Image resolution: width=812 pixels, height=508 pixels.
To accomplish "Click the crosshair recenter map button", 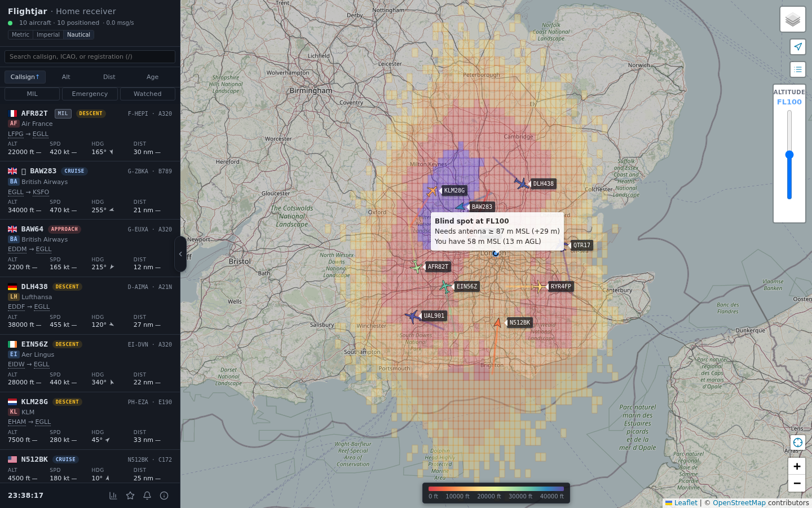I will pos(797,443).
